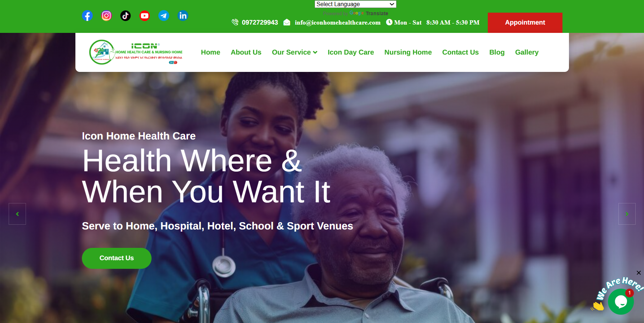Go to next hero slide arrow
644x323 pixels.
tap(627, 214)
